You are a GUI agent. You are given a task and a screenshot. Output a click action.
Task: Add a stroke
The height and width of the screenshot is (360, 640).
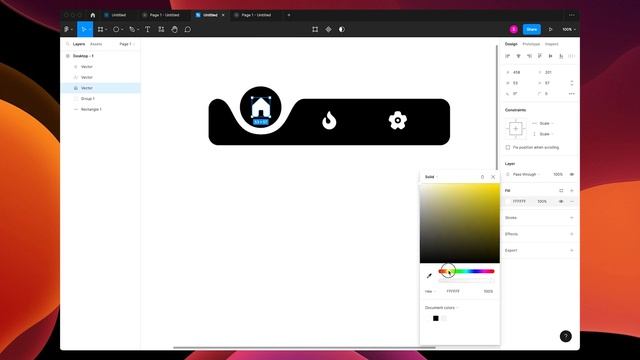pos(571,218)
